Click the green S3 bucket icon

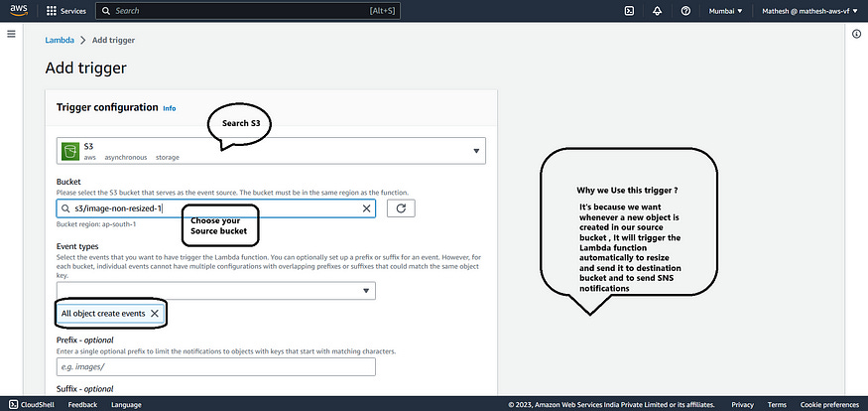(70, 151)
